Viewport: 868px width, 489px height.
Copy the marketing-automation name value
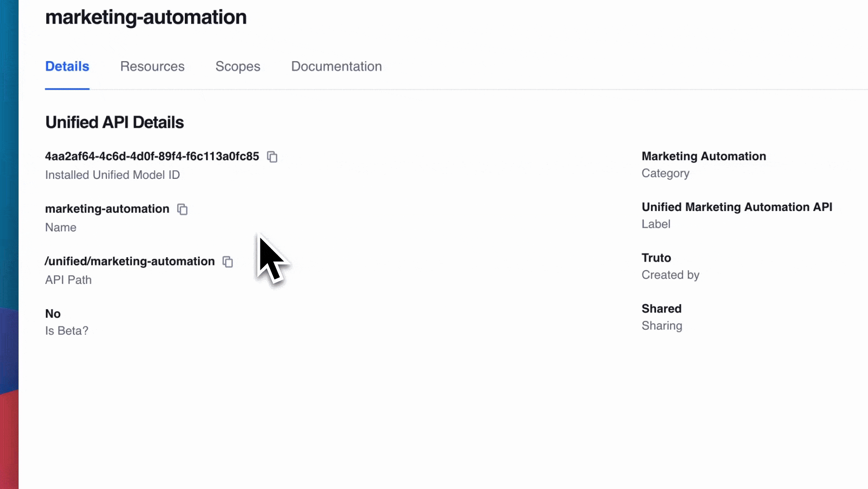(x=182, y=209)
